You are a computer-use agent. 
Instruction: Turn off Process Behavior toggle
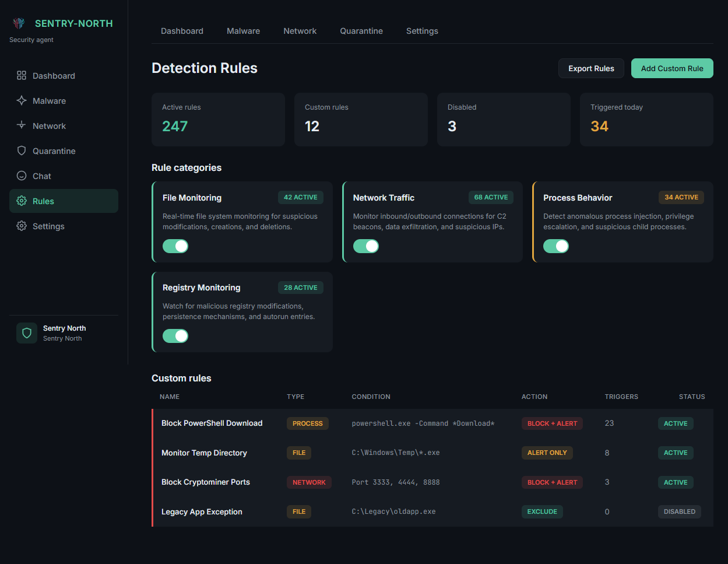[556, 246]
